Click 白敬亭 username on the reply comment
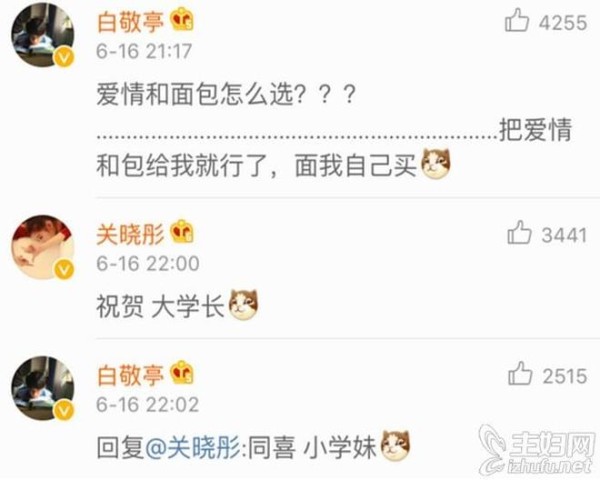 130,375
